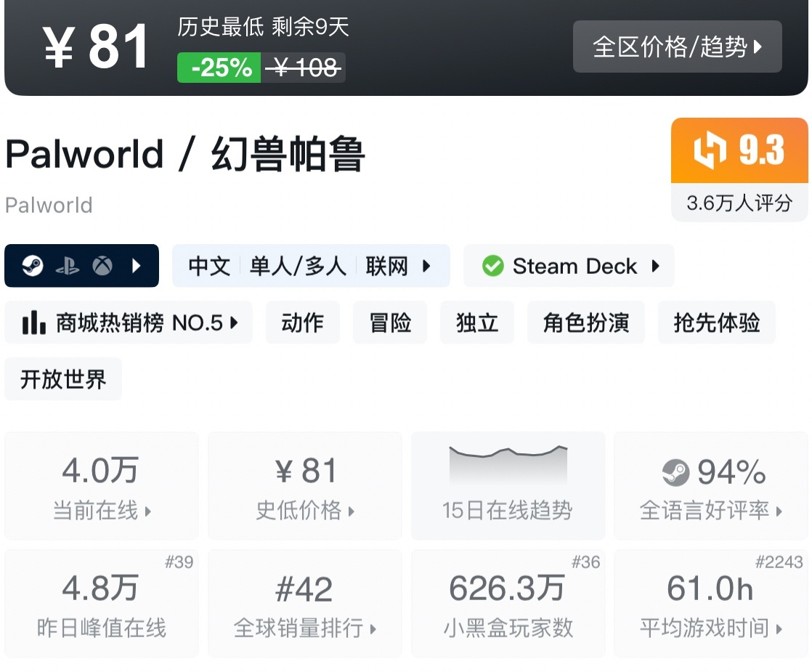Open 昨日峰值在线 4.8万 card
This screenshot has height=672, width=812.
[102, 604]
